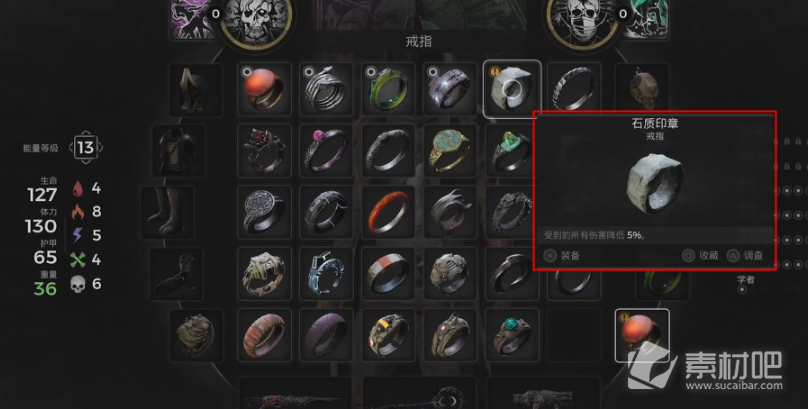Open the helmet armor slot
The width and height of the screenshot is (808, 409).
[196, 90]
